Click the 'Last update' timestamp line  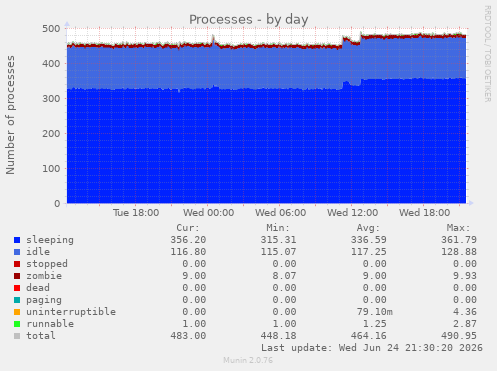click(x=372, y=348)
